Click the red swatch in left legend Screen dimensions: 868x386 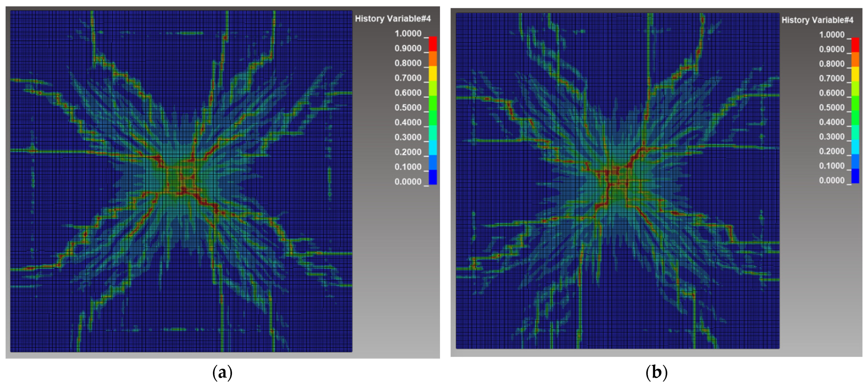pos(433,44)
